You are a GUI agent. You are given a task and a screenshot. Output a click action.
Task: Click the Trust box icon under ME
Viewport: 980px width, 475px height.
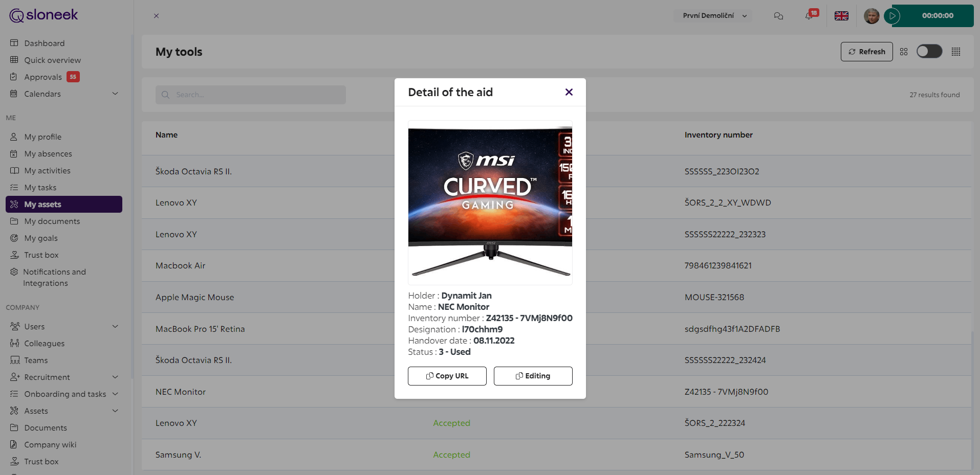pos(14,255)
